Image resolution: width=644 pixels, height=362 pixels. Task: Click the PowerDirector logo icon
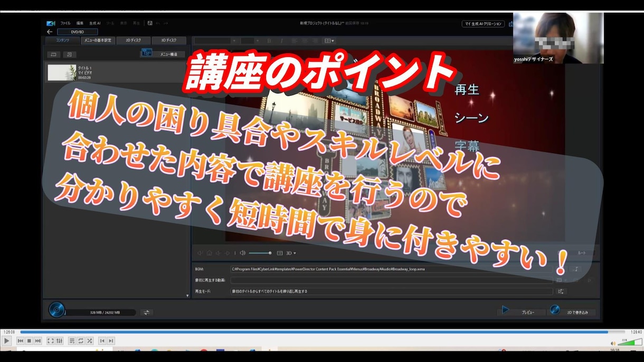coord(51,23)
